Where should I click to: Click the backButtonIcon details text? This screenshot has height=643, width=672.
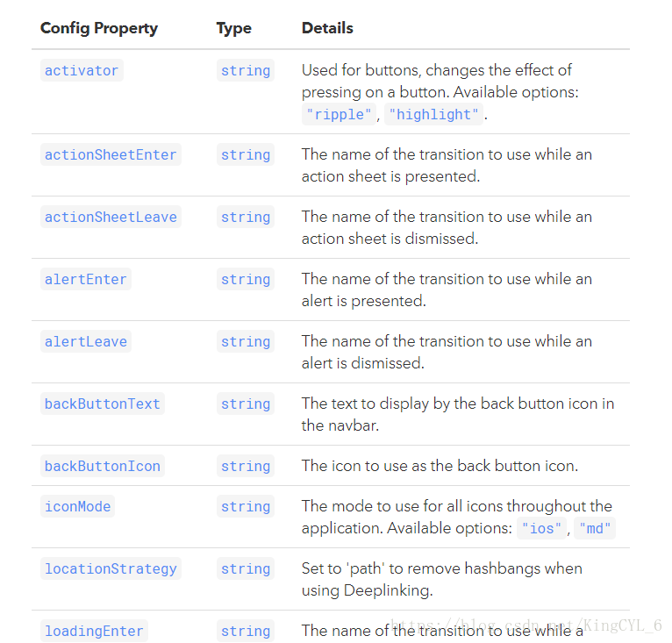point(440,466)
